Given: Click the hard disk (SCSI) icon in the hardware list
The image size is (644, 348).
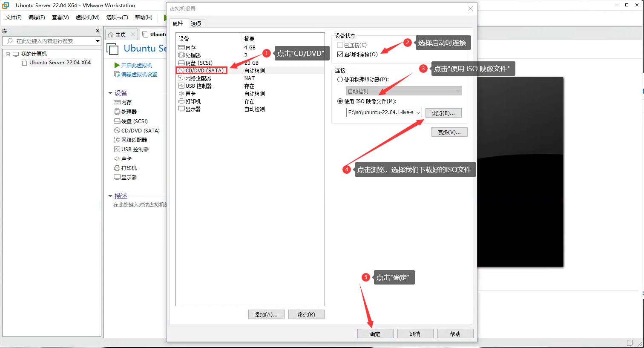Looking at the screenshot, I should [x=181, y=63].
